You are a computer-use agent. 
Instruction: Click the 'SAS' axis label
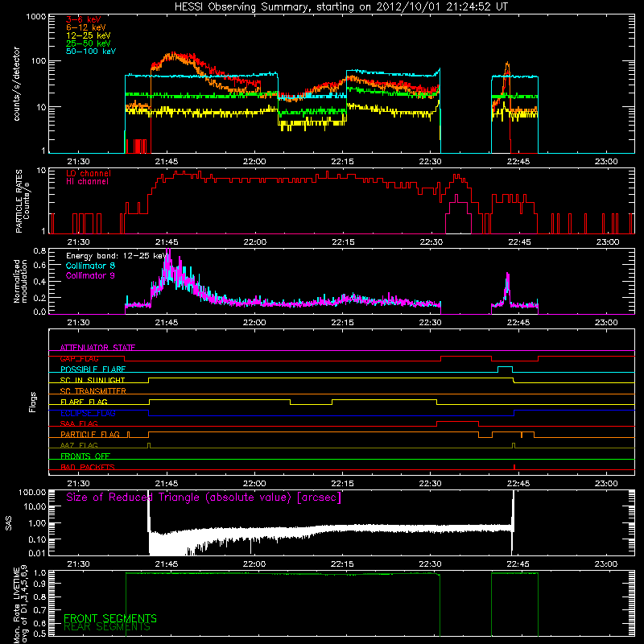9,523
